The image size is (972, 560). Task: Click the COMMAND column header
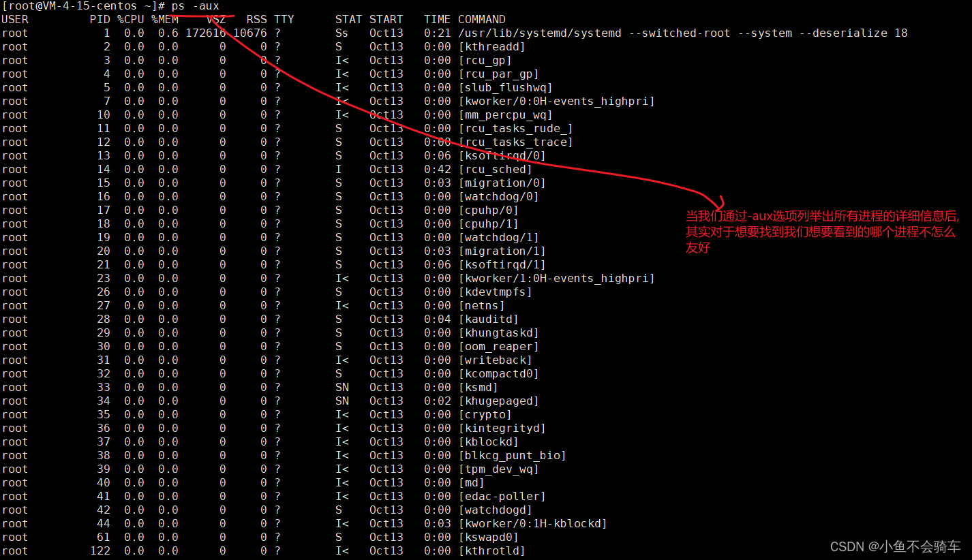click(482, 20)
